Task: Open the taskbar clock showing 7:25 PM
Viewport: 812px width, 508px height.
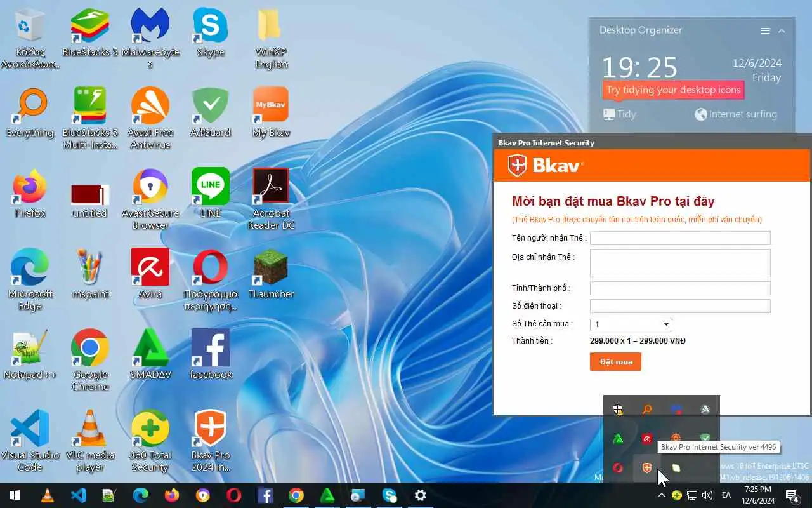Action: point(757,495)
